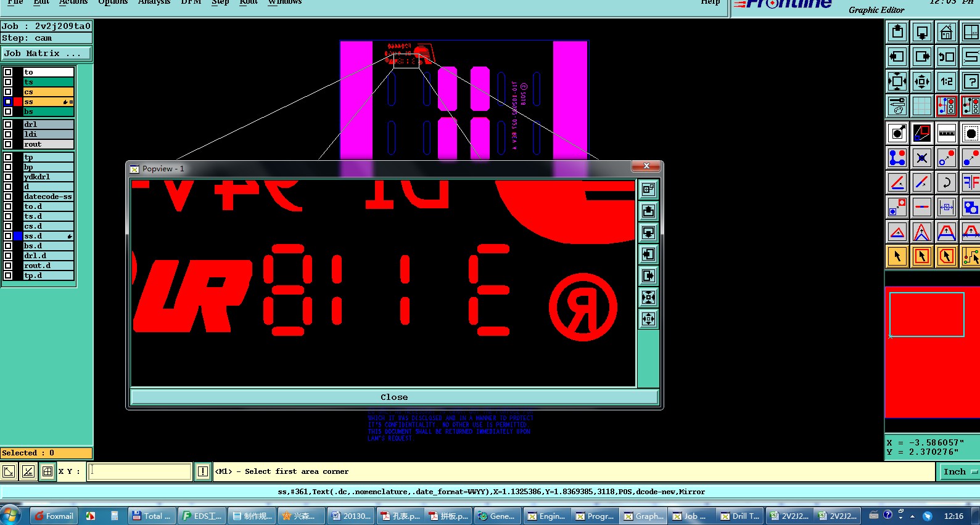The width and height of the screenshot is (980, 525).
Task: Open the Options menu
Action: 113,2
